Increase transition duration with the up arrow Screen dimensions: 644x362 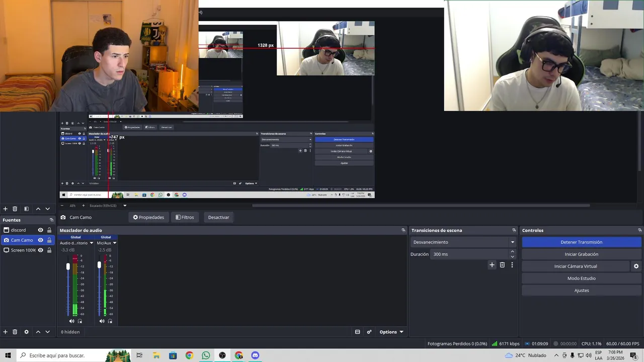point(513,252)
